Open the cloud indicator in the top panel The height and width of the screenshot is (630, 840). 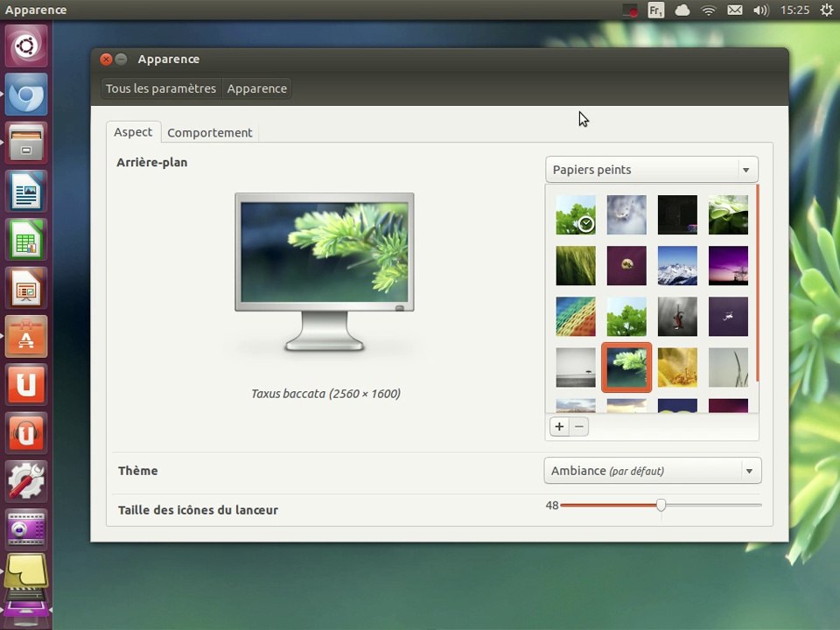coord(682,10)
